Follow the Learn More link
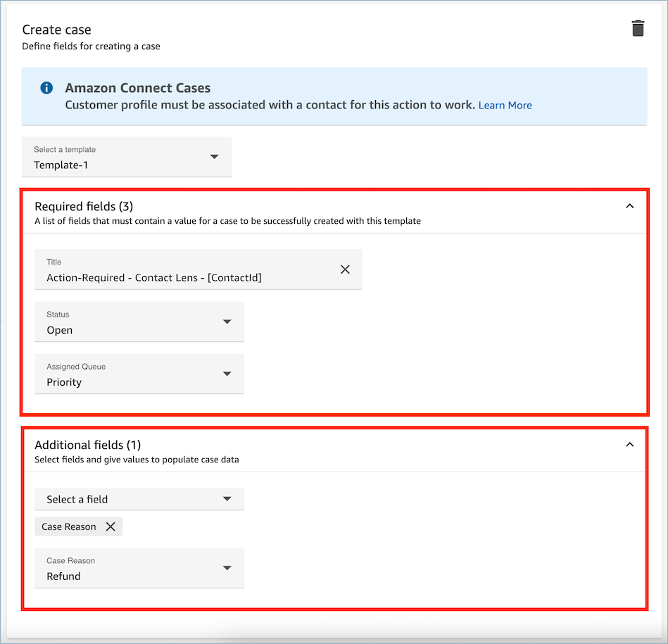Image resolution: width=668 pixels, height=644 pixels. tap(505, 106)
